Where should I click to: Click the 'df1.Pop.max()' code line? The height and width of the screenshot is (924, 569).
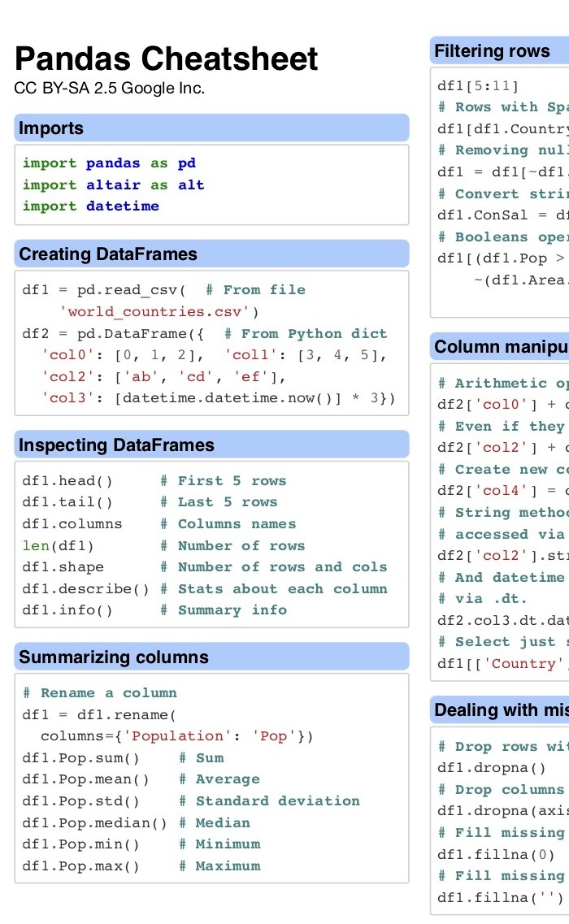point(80,865)
